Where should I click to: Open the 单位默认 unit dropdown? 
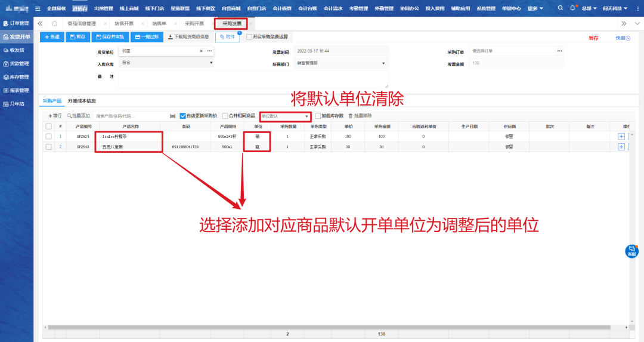tap(285, 116)
